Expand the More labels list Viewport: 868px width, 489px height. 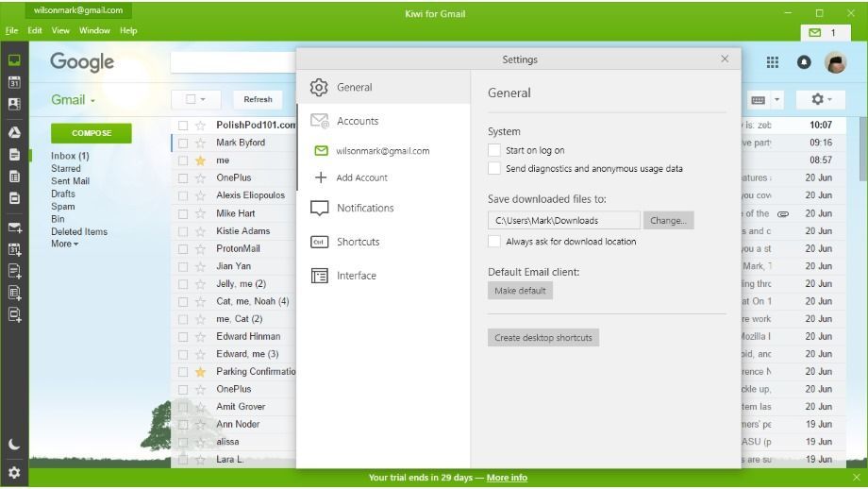point(65,244)
